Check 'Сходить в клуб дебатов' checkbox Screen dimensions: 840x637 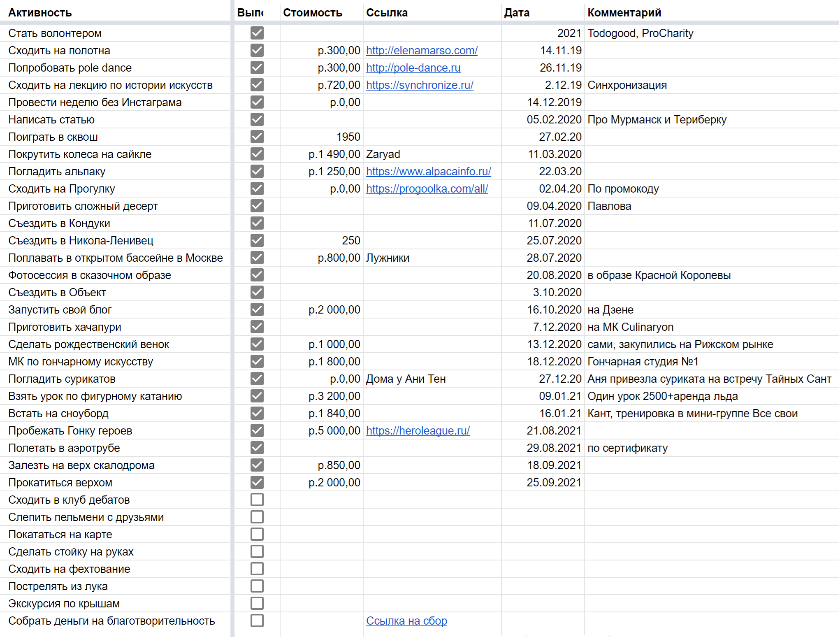[257, 500]
